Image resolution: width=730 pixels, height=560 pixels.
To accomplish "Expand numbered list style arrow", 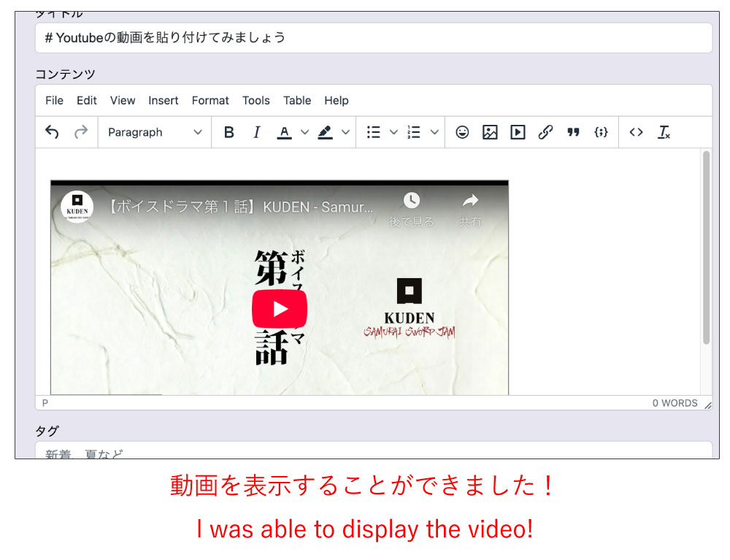I will [434, 132].
